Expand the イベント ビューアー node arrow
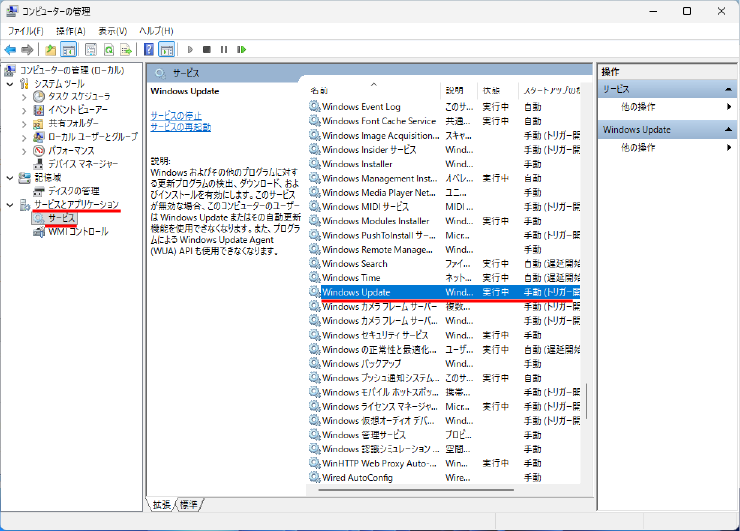Viewport: 740px width, 531px height. (24, 110)
